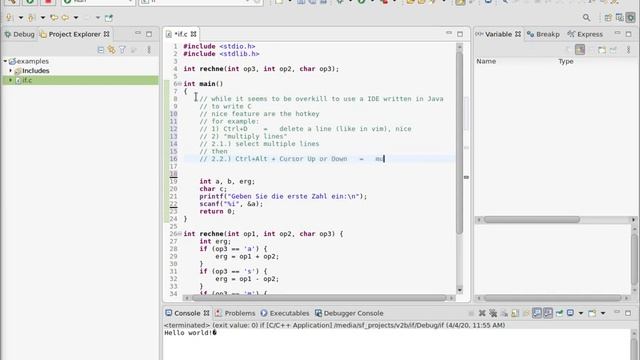Expand the if.c file node

[11, 80]
